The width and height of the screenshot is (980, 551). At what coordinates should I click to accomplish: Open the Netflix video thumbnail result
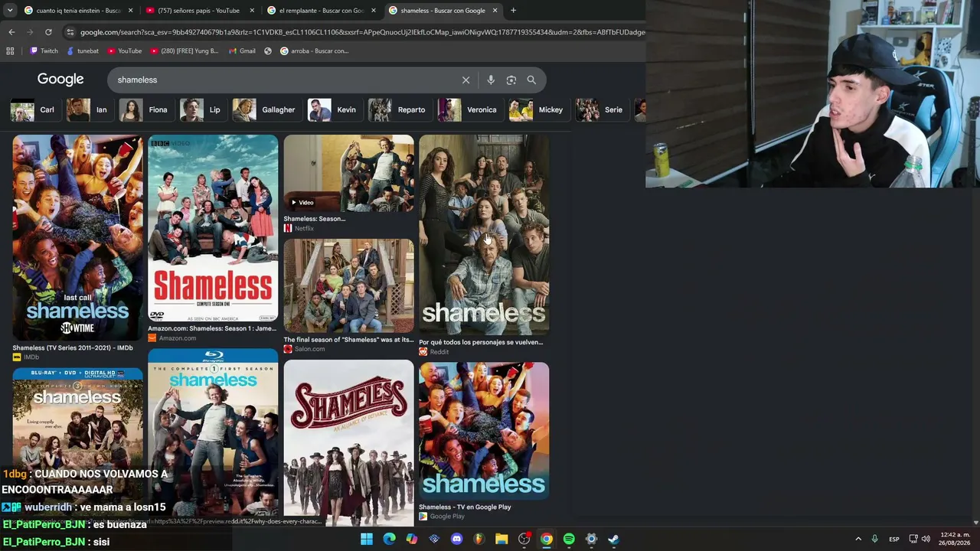click(348, 173)
